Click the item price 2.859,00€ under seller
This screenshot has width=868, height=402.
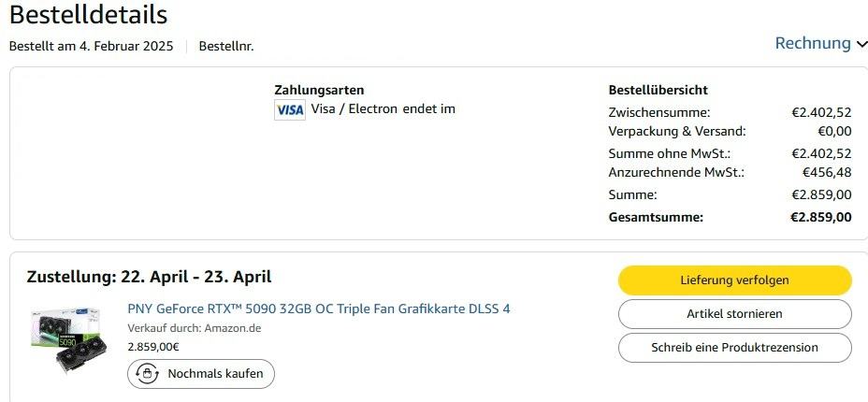pos(153,347)
